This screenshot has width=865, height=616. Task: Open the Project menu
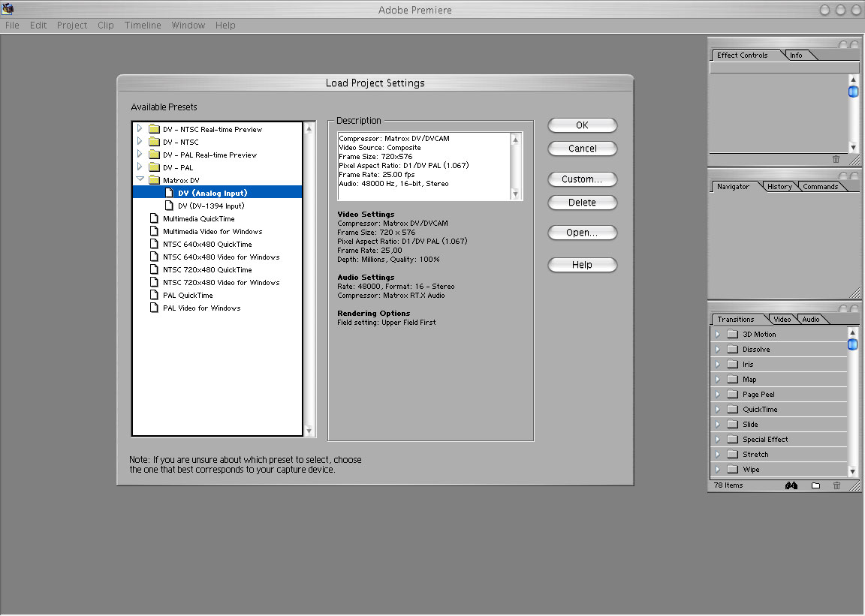coord(72,26)
